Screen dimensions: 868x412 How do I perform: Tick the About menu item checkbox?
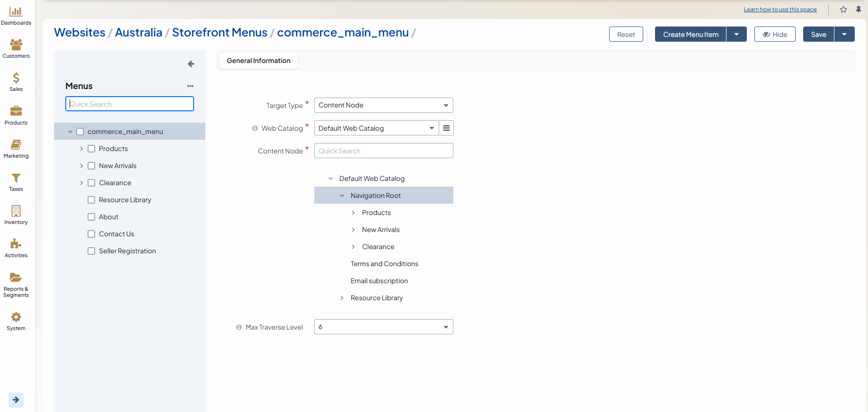click(x=91, y=217)
